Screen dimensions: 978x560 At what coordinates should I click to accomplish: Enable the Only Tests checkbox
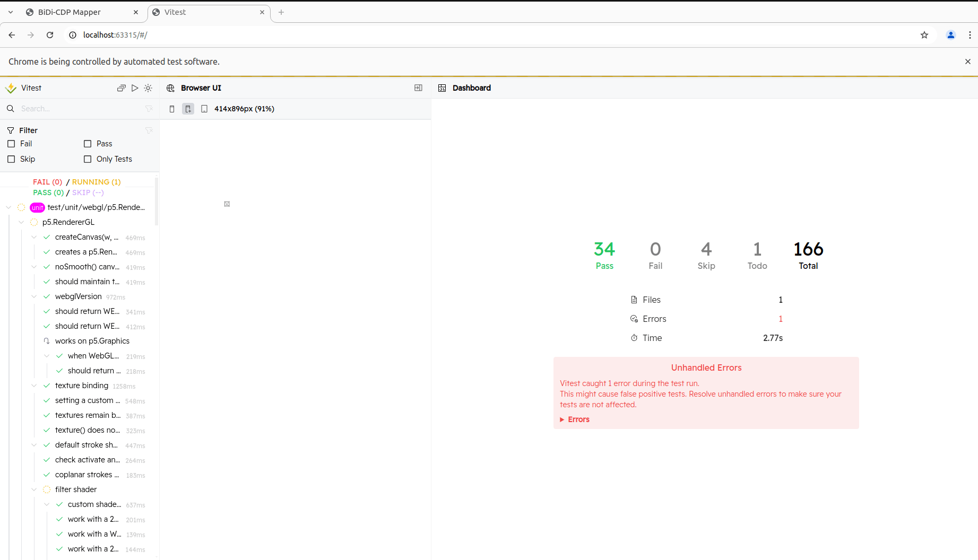pos(88,159)
